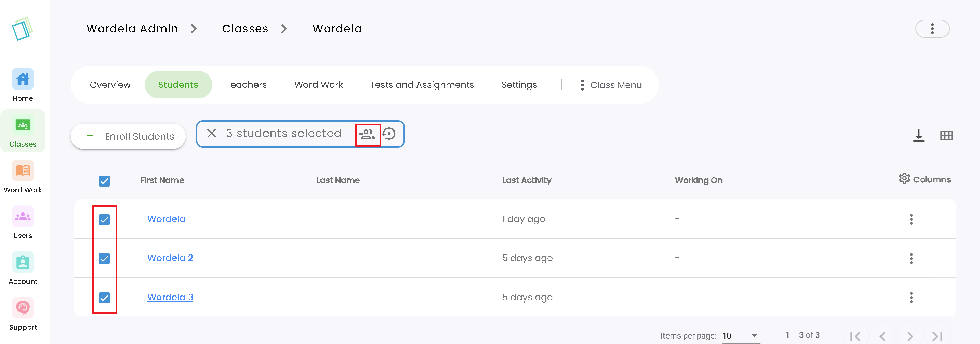Open the table view grid icon
The width and height of the screenshot is (980, 344).
tap(947, 135)
